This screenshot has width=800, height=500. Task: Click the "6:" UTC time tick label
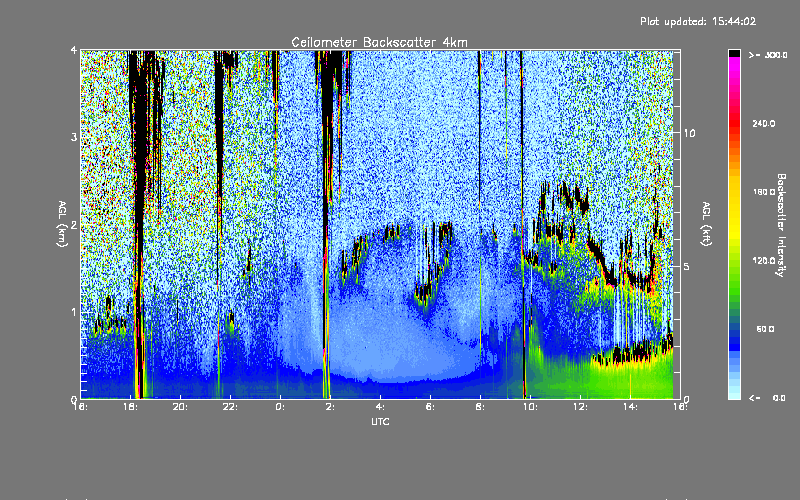430,407
